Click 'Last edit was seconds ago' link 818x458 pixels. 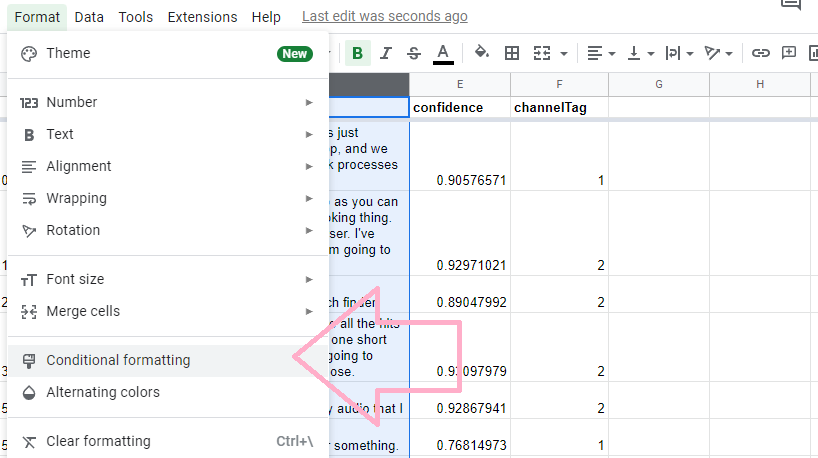tap(384, 17)
